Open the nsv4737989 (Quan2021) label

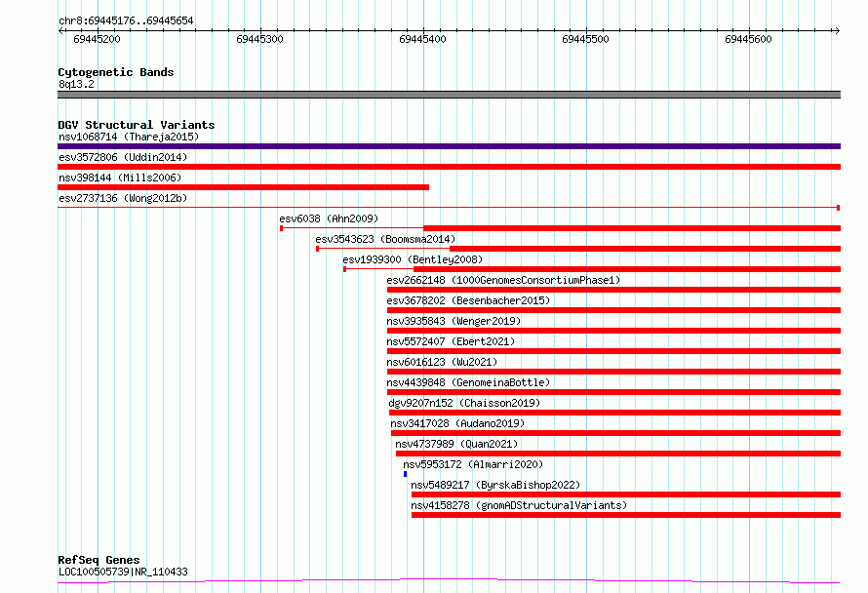456,444
